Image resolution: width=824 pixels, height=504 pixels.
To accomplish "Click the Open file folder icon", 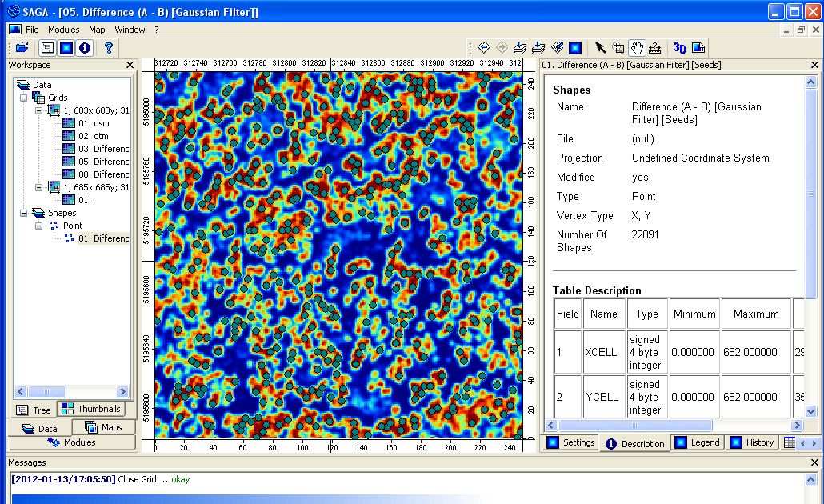I will (22, 48).
